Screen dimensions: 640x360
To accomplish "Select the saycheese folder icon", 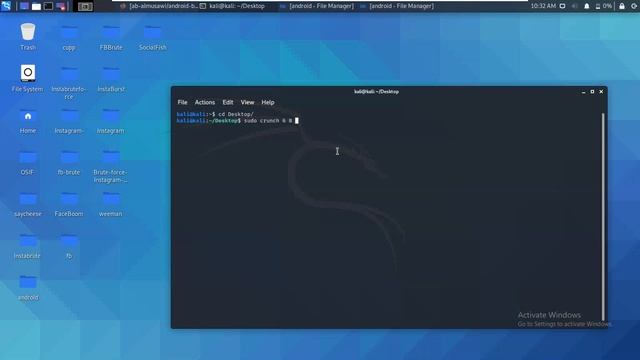I will click(27, 203).
